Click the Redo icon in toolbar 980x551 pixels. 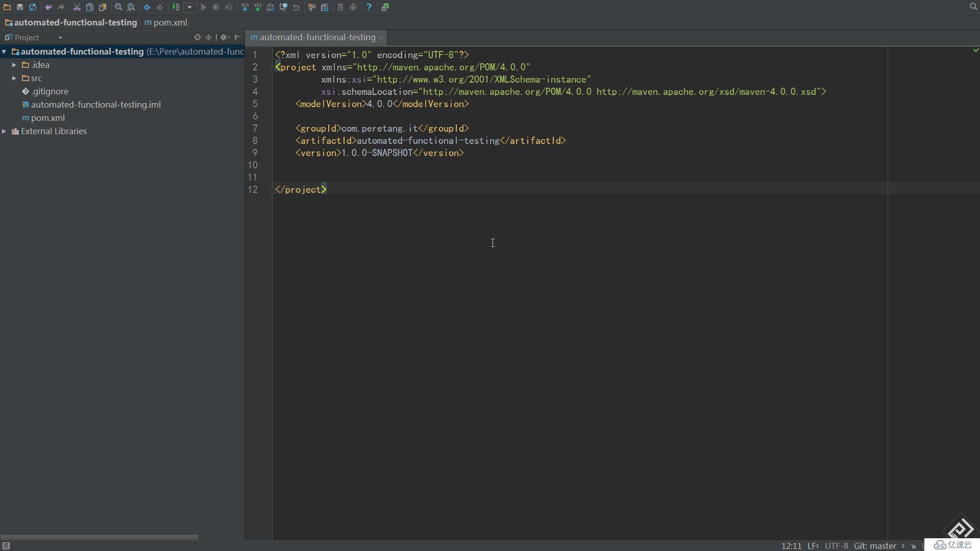click(61, 7)
